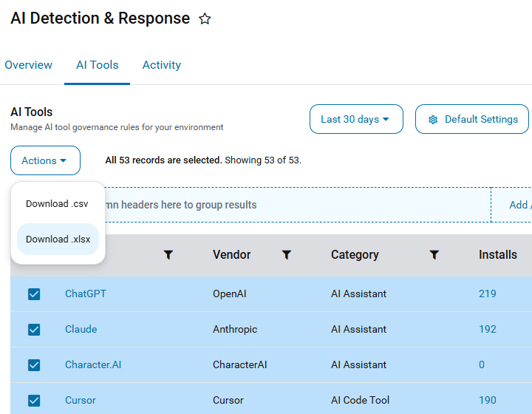Favorite page with the star icon
532x414 pixels.
click(x=205, y=18)
